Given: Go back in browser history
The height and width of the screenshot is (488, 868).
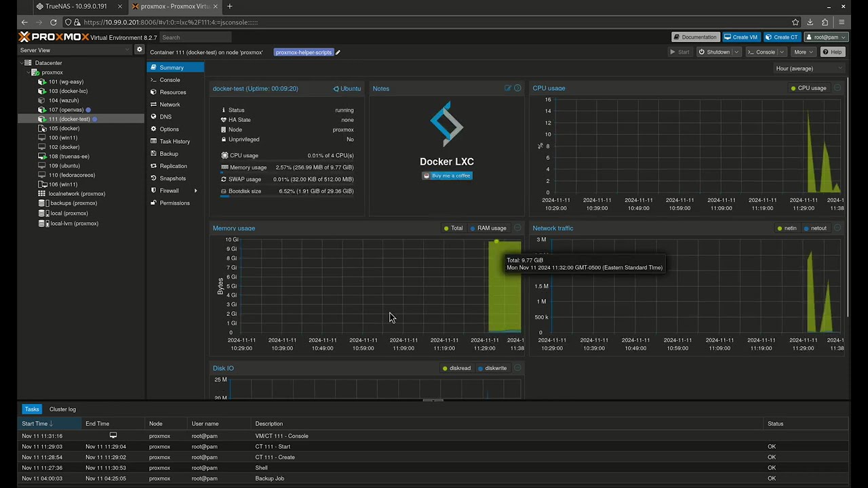Looking at the screenshot, I should tap(24, 22).
